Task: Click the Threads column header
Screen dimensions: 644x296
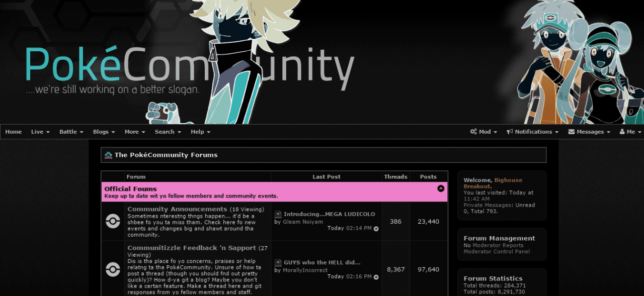Action: (x=395, y=177)
